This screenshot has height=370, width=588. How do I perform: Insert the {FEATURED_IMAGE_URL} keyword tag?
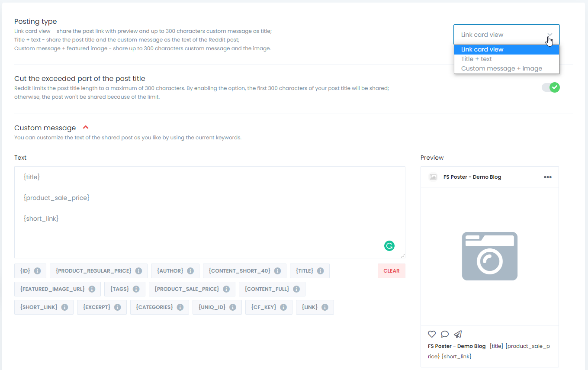pyautogui.click(x=58, y=289)
